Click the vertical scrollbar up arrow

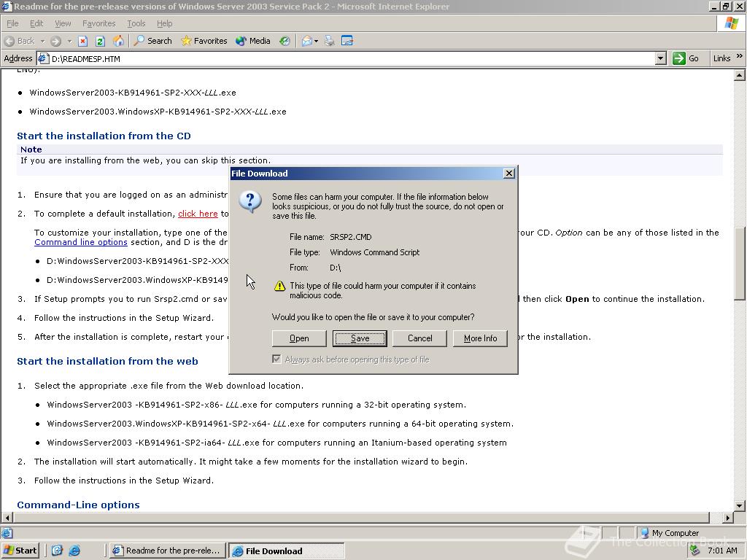coord(739,75)
